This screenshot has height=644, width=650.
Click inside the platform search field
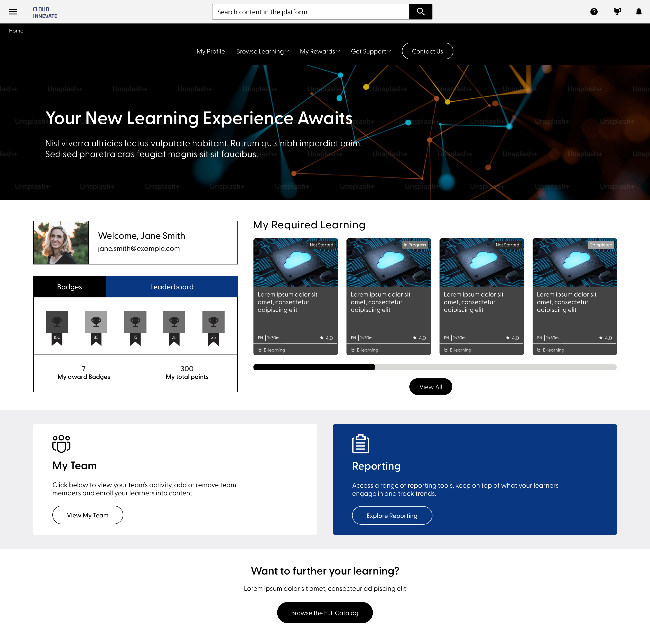pos(309,12)
